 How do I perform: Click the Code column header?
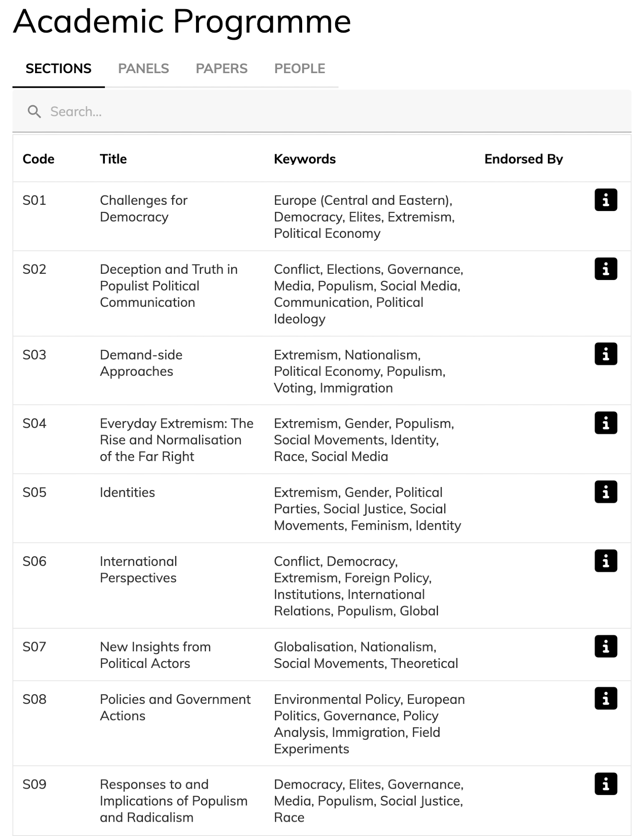[38, 159]
